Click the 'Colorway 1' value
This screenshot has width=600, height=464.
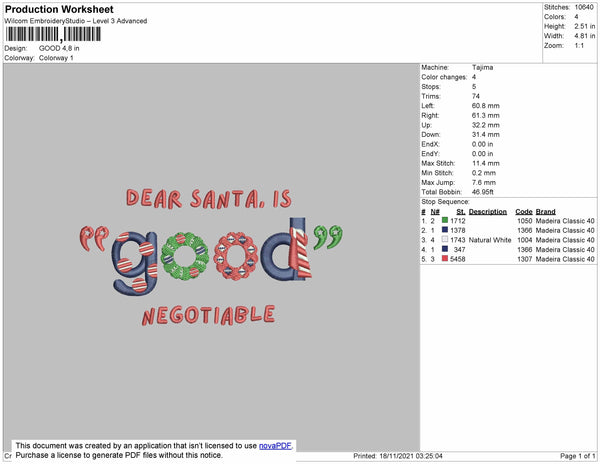click(56, 58)
